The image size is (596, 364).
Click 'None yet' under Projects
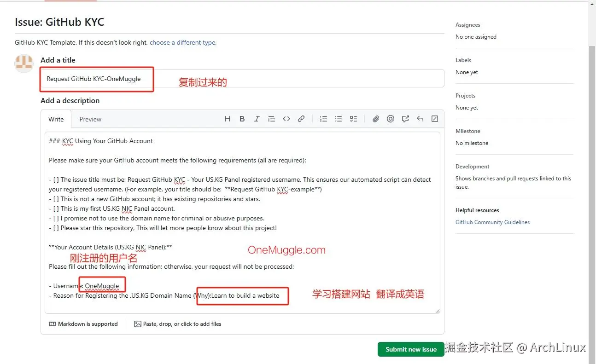point(467,108)
